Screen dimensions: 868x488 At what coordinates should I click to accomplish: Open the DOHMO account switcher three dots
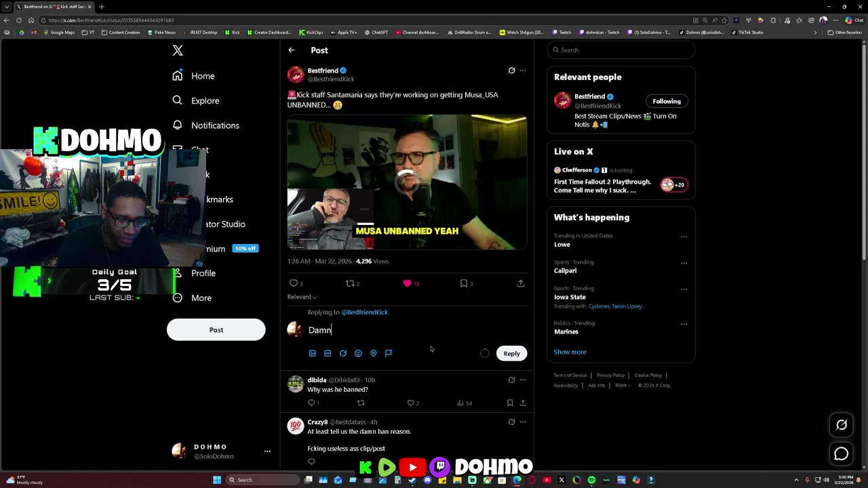click(267, 451)
